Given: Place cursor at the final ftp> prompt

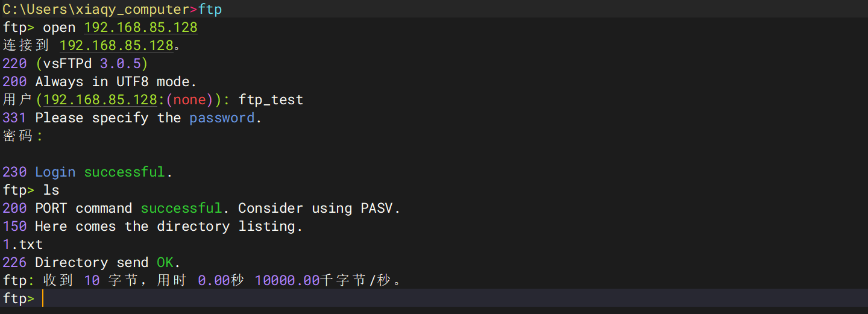Looking at the screenshot, I should tap(43, 299).
